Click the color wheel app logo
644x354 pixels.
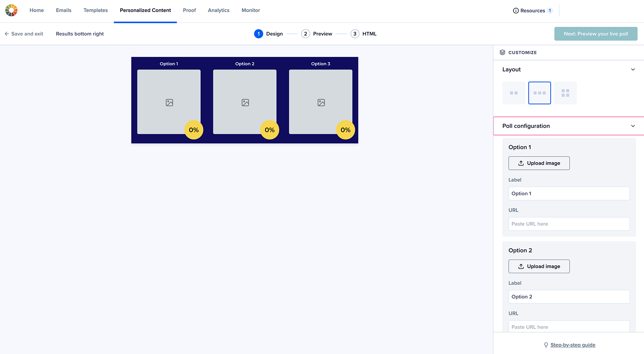coord(11,10)
